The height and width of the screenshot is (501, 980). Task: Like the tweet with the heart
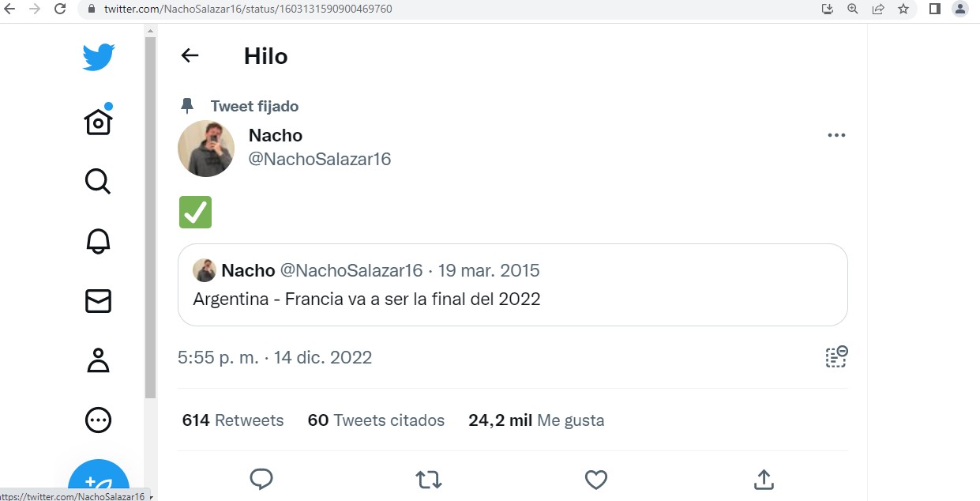coord(595,479)
